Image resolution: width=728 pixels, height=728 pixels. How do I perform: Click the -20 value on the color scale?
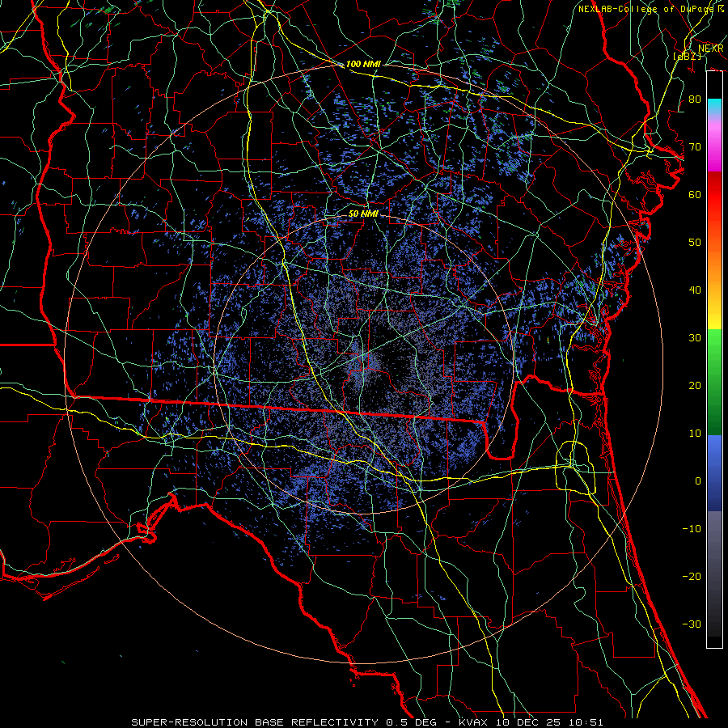(692, 576)
